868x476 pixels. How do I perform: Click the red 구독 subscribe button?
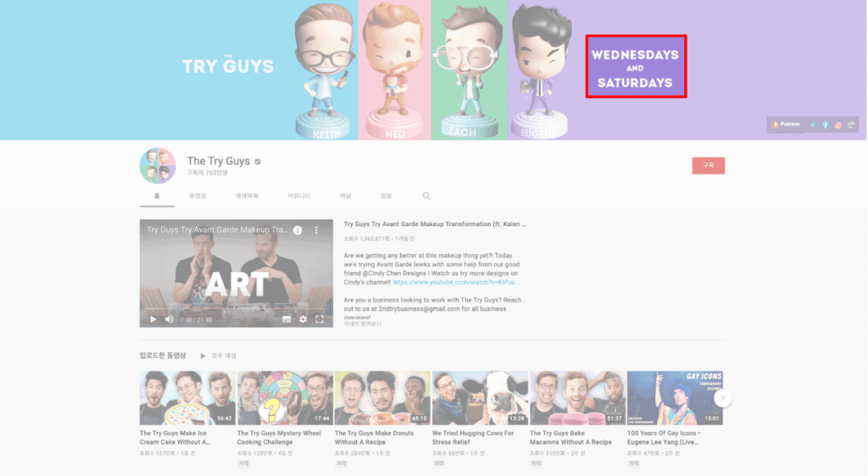click(x=708, y=165)
